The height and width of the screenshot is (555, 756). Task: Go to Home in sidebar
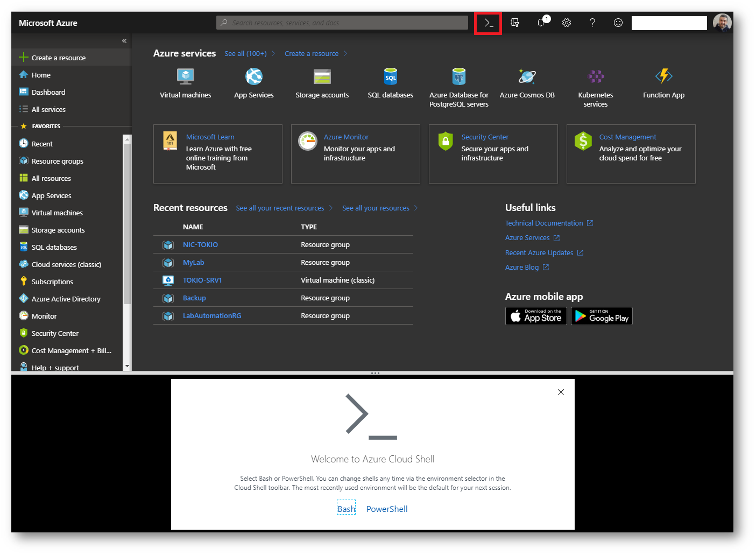click(x=71, y=75)
